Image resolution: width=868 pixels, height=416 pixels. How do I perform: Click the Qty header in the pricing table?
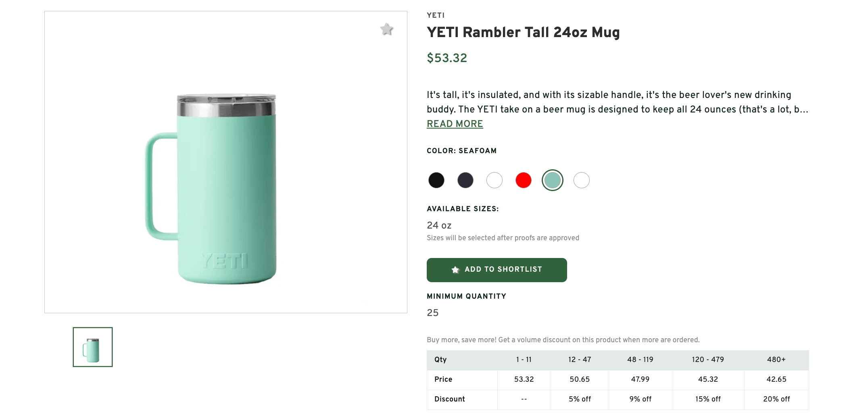440,360
